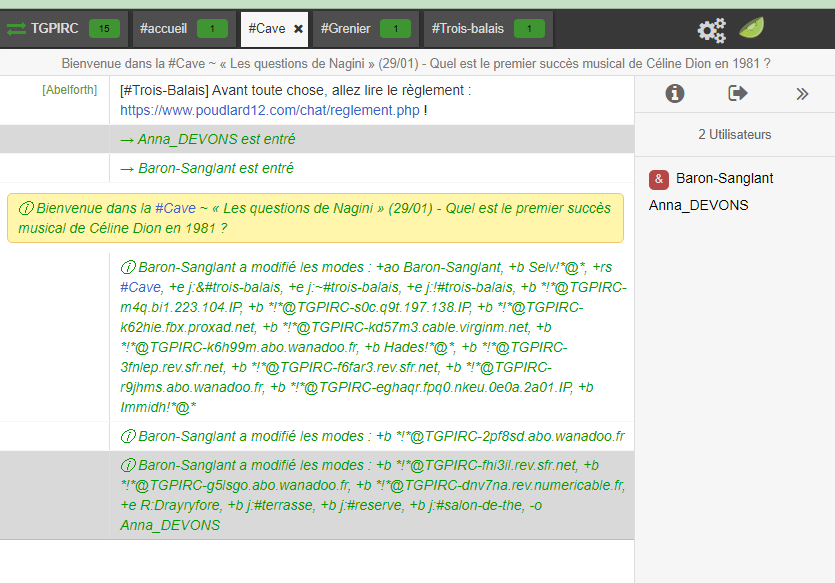
Task: Click the #Trois-balais unread badge
Action: pyautogui.click(x=529, y=29)
